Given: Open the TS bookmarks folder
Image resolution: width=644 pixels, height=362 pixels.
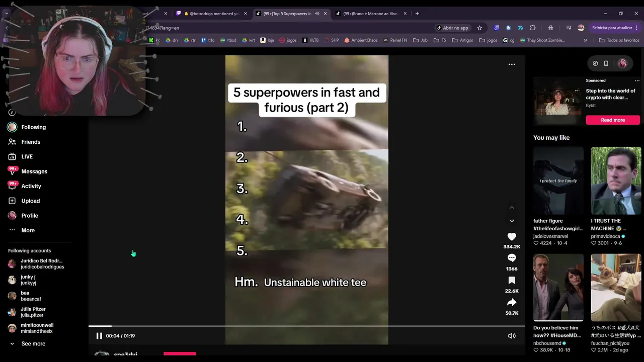Looking at the screenshot, I should (440, 40).
